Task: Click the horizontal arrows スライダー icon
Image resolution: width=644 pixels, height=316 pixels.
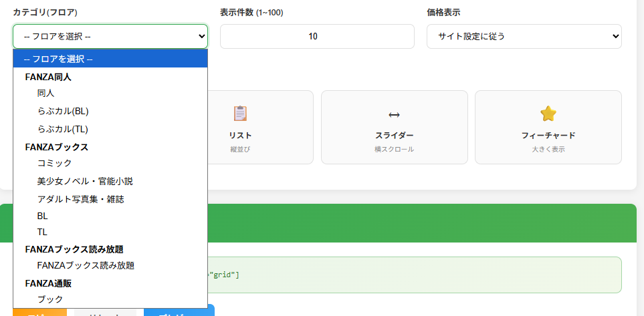Action: click(394, 114)
